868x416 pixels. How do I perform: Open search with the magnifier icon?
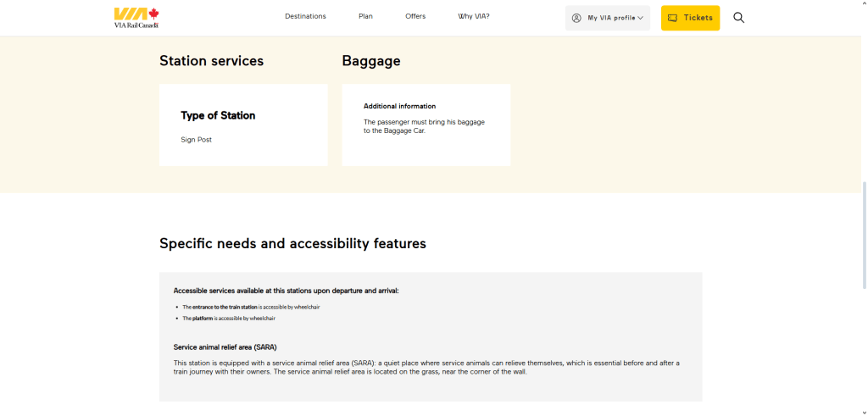coord(738,18)
